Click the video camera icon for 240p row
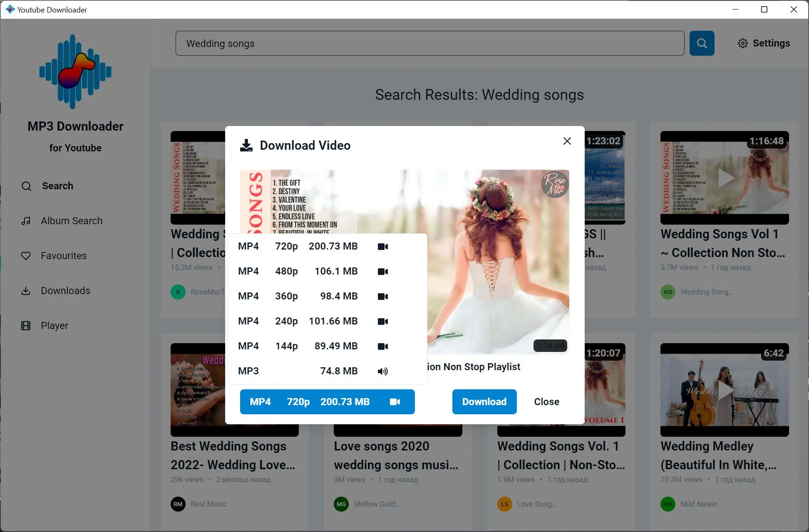Screen dimensions: 809x532 coord(383,321)
